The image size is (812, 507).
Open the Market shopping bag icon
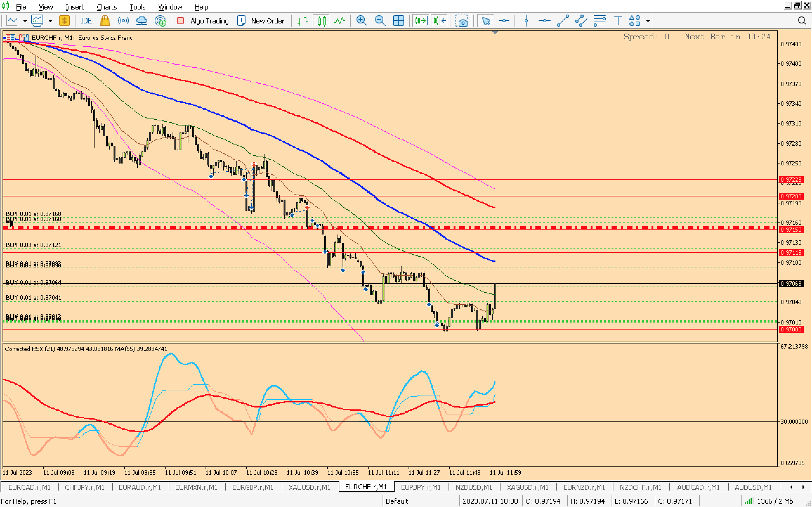pyautogui.click(x=105, y=21)
